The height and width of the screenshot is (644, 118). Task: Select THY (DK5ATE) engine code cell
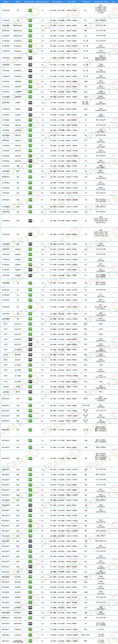101,245
